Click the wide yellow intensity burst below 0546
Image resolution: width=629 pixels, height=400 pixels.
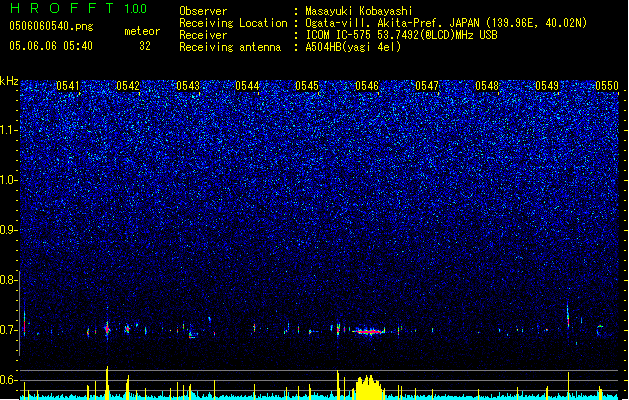click(368, 387)
